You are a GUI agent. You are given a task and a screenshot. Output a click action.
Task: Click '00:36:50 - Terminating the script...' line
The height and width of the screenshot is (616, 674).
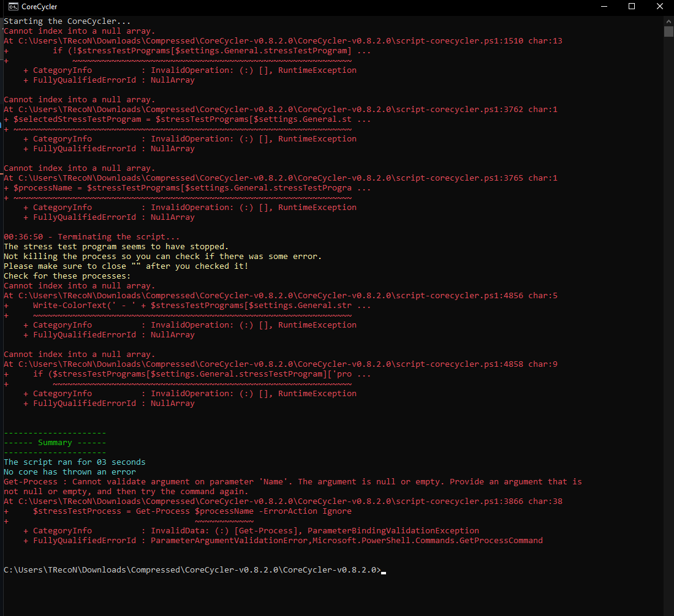91,237
